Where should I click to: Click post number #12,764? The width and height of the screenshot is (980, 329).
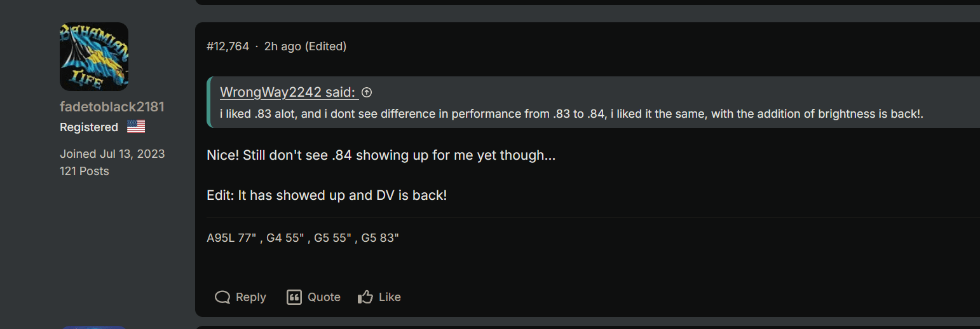[x=228, y=46]
